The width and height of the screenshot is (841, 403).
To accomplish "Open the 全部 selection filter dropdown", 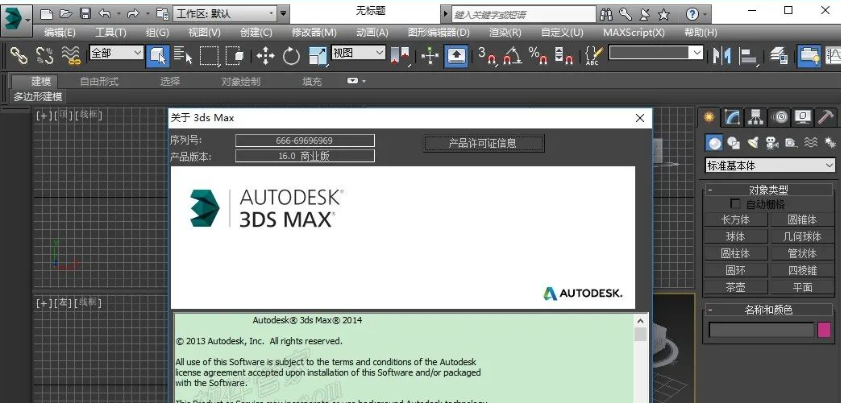I will point(116,53).
